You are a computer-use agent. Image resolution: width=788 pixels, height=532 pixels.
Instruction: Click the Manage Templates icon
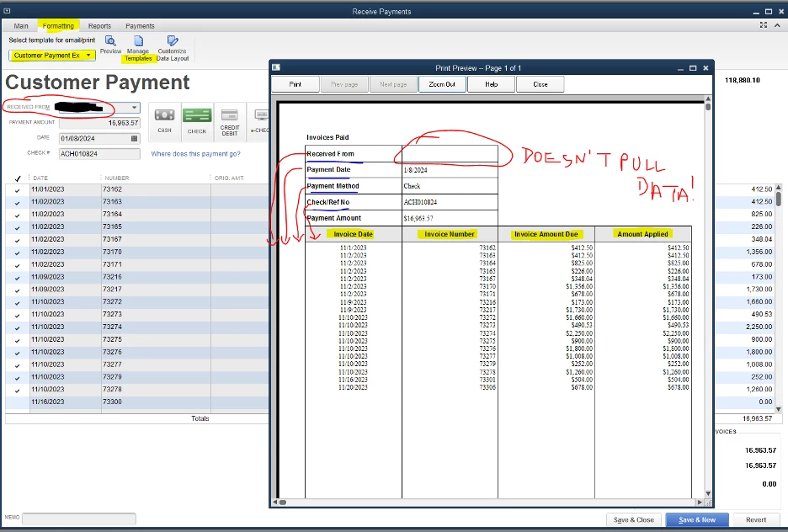(x=138, y=40)
